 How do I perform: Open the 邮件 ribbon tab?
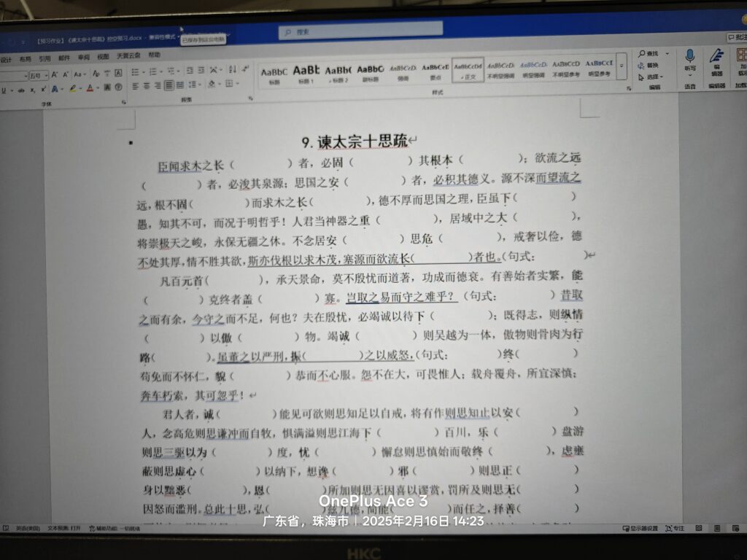tap(64, 58)
